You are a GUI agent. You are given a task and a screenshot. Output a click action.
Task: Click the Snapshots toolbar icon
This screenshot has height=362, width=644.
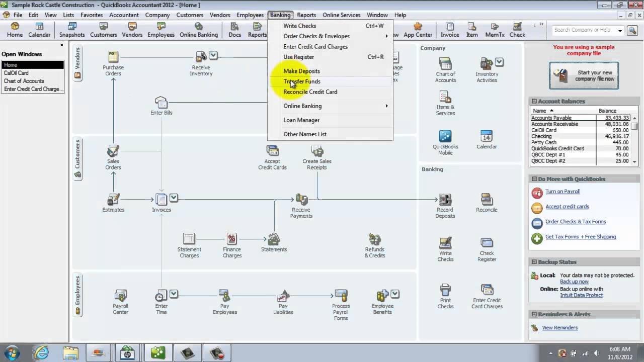[72, 30]
